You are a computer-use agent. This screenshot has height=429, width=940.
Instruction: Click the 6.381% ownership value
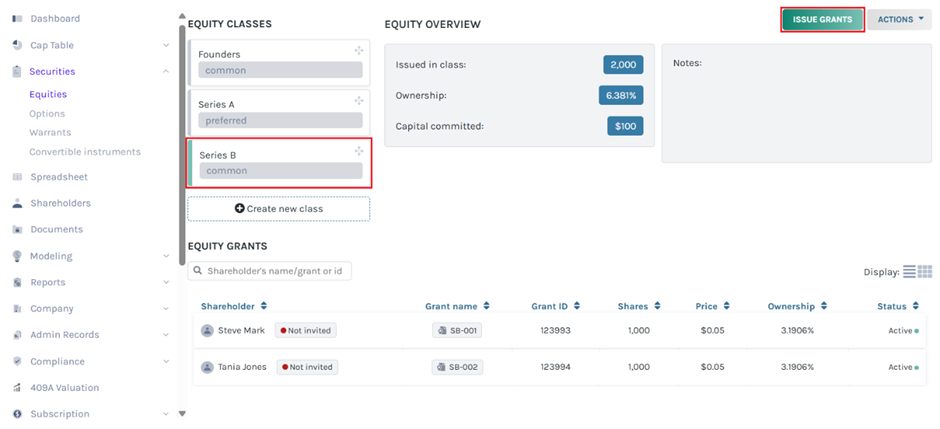pyautogui.click(x=621, y=95)
